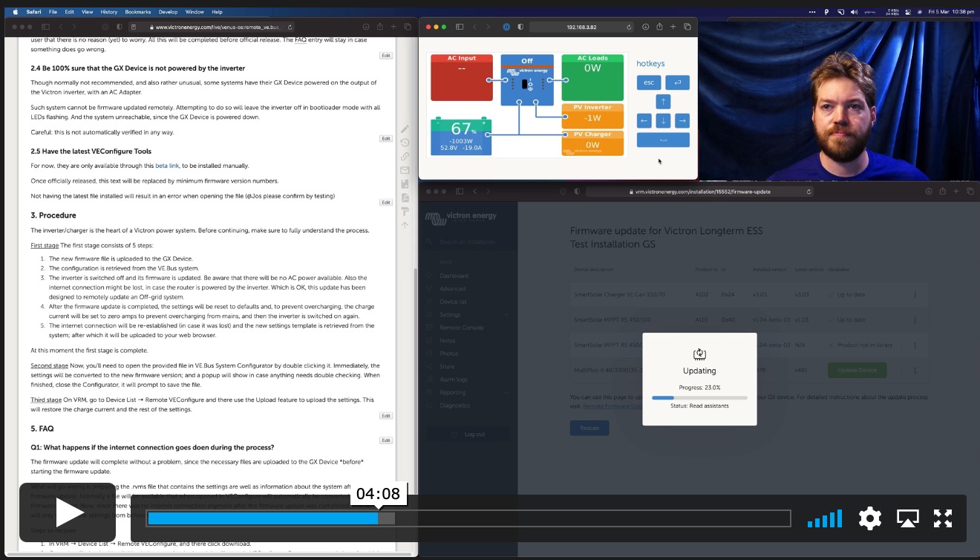
Task: Play the video
Action: pos(68,512)
